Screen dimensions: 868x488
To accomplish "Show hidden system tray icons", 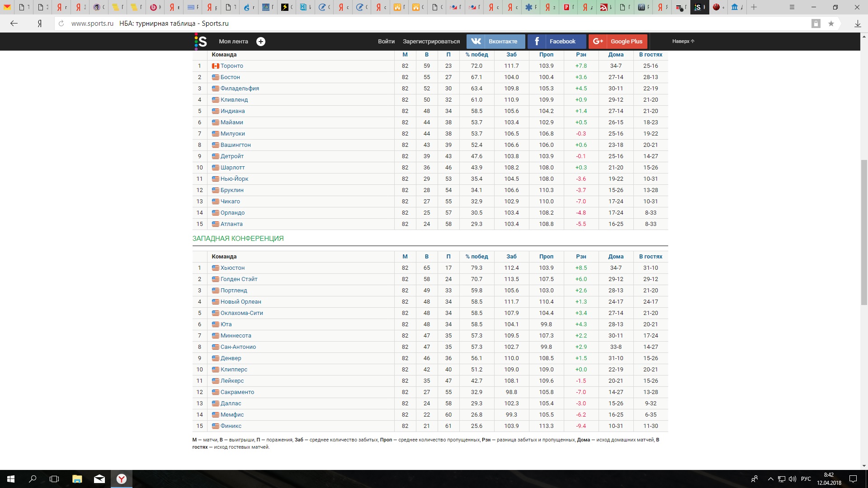I will [x=770, y=479].
